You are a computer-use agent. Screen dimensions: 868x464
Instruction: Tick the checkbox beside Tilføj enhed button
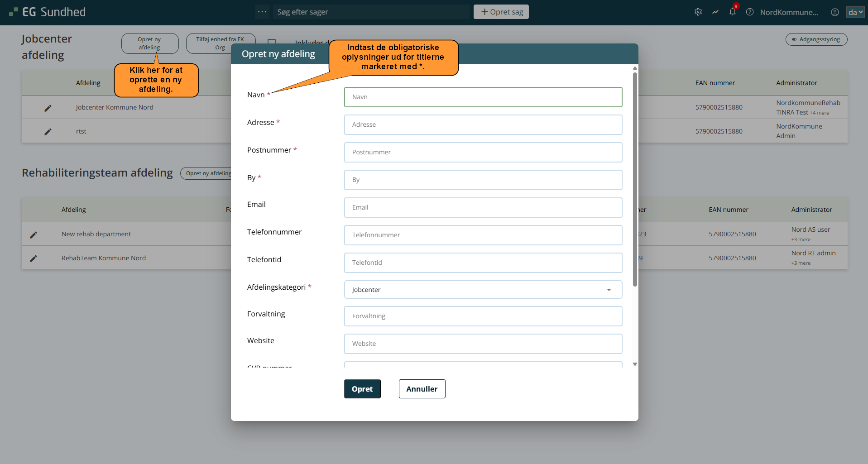(x=272, y=42)
